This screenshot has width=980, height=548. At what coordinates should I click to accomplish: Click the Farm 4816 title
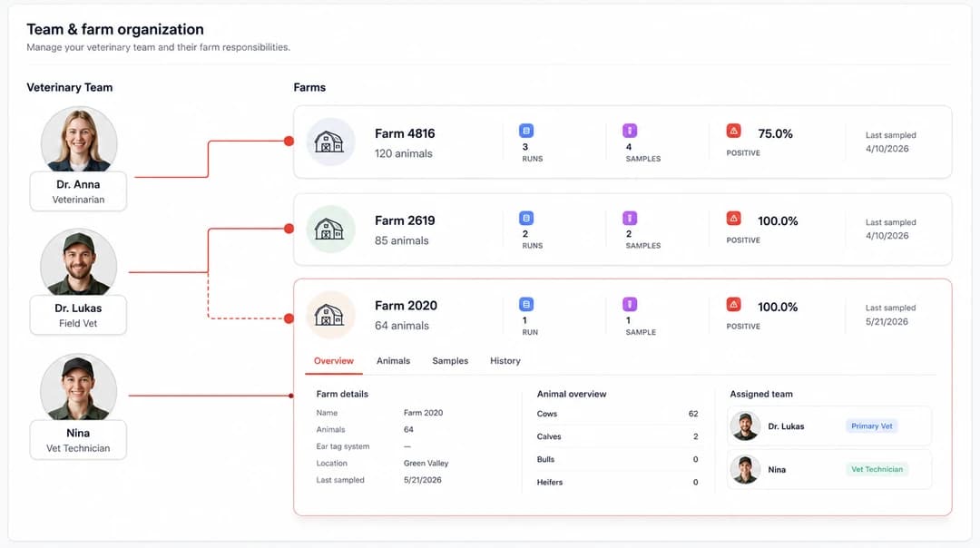[x=405, y=133]
